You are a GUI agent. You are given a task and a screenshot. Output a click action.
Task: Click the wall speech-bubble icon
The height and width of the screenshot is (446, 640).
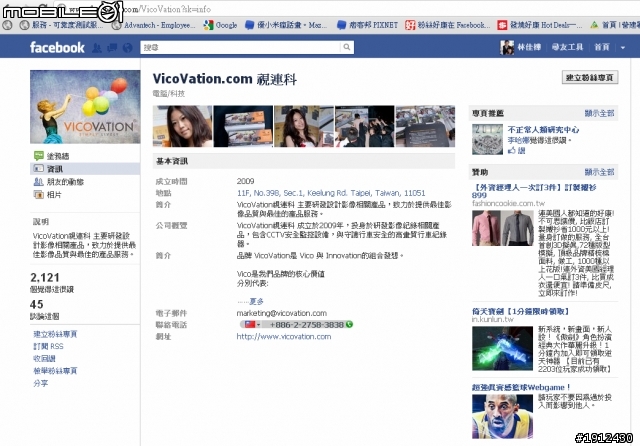click(38, 155)
